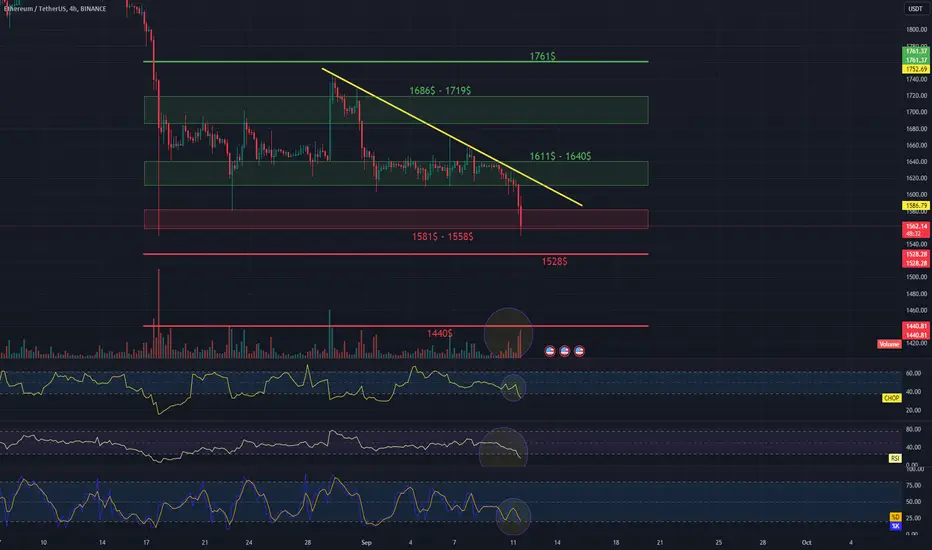Select the yellow descending trendline

click(452, 137)
